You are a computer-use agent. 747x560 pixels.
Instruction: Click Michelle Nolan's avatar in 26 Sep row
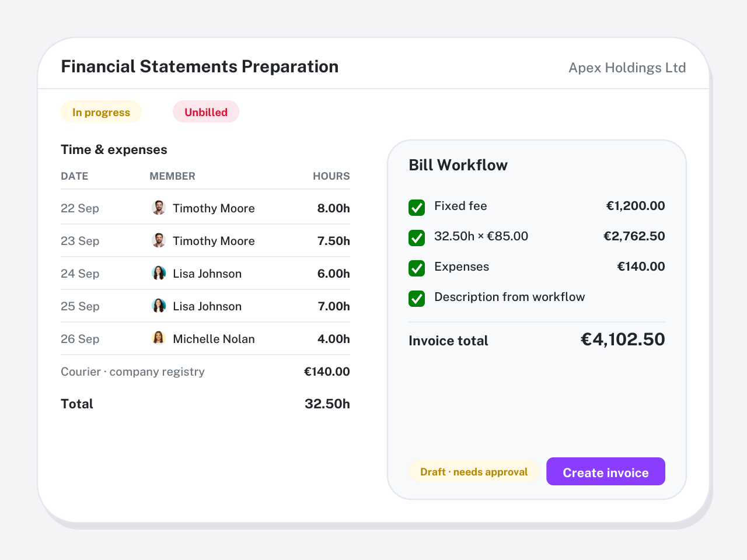click(x=158, y=338)
